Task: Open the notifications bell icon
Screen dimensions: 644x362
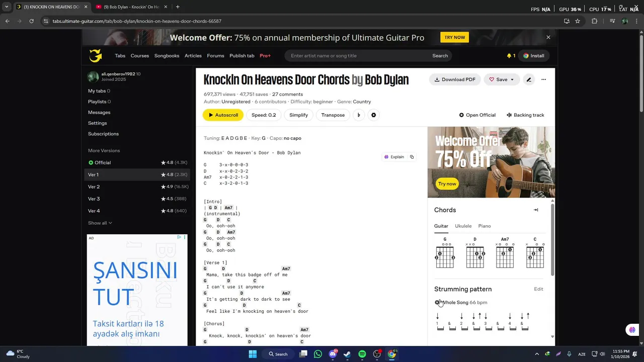Action: click(509, 56)
